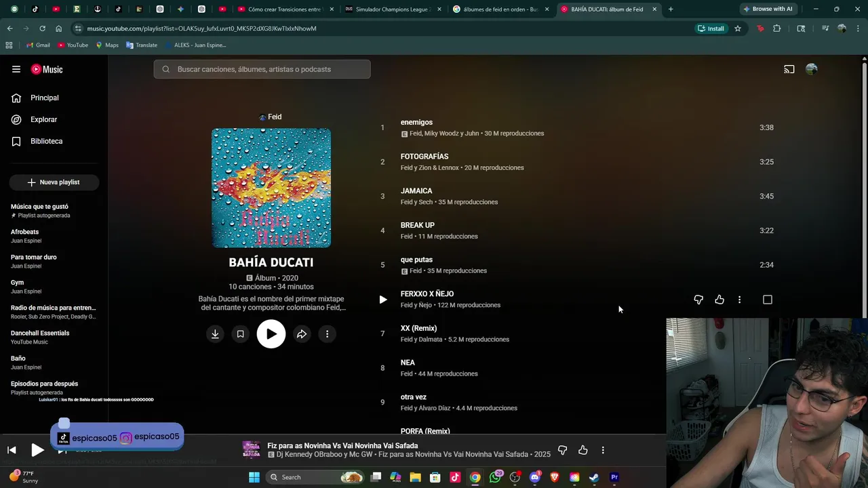The height and width of the screenshot is (488, 868).
Task: Open player bar three-dot menu
Action: pos(603,450)
